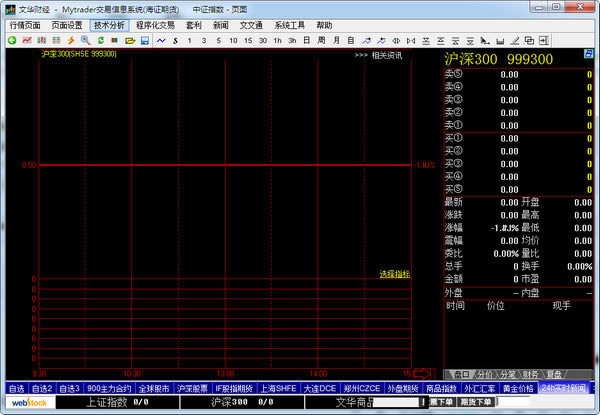600x415 pixels.
Task: Select the 5-minute period button
Action: pos(218,40)
